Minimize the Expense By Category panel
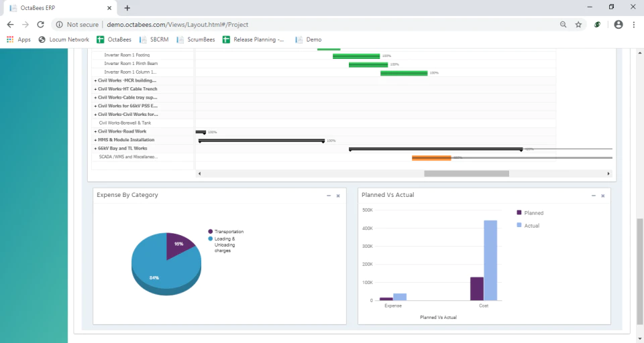The width and height of the screenshot is (644, 343). point(329,196)
